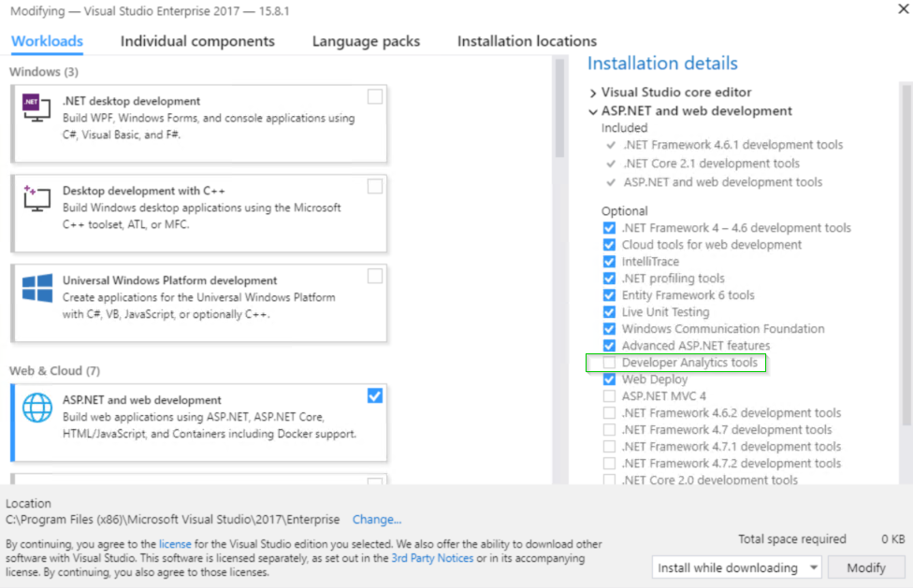Open the license link
This screenshot has width=913, height=588.
(175, 544)
